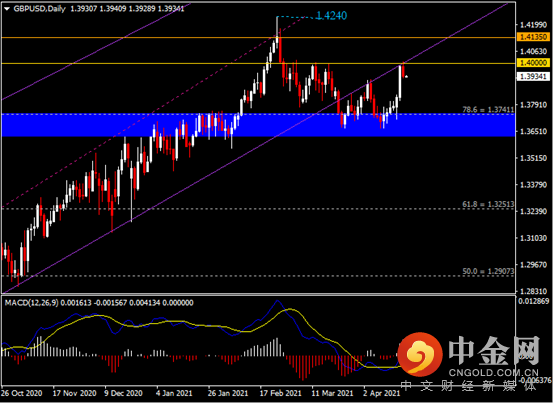Select the yellow 1.40000 price level tag
Image resolution: width=554 pixels, height=404 pixels.
point(533,63)
